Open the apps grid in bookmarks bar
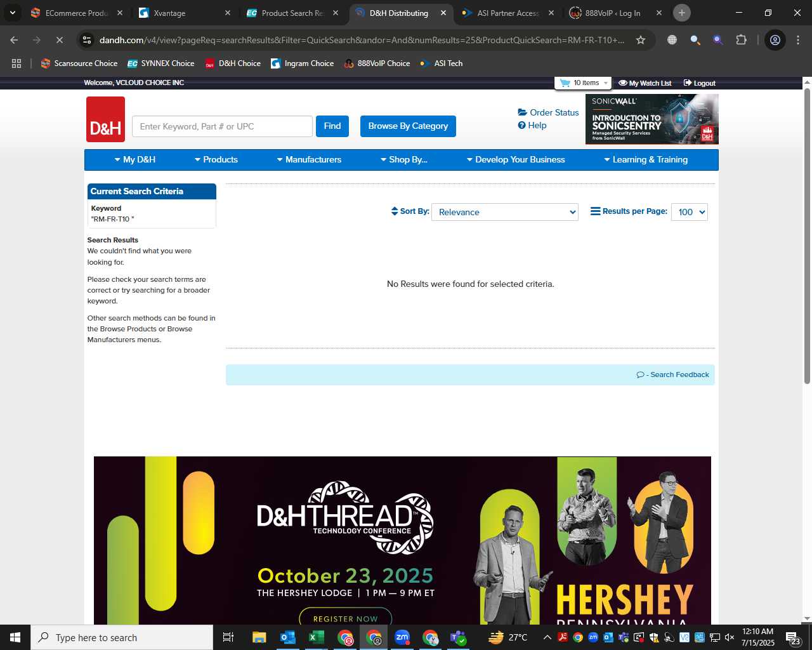This screenshot has height=650, width=812. [16, 63]
